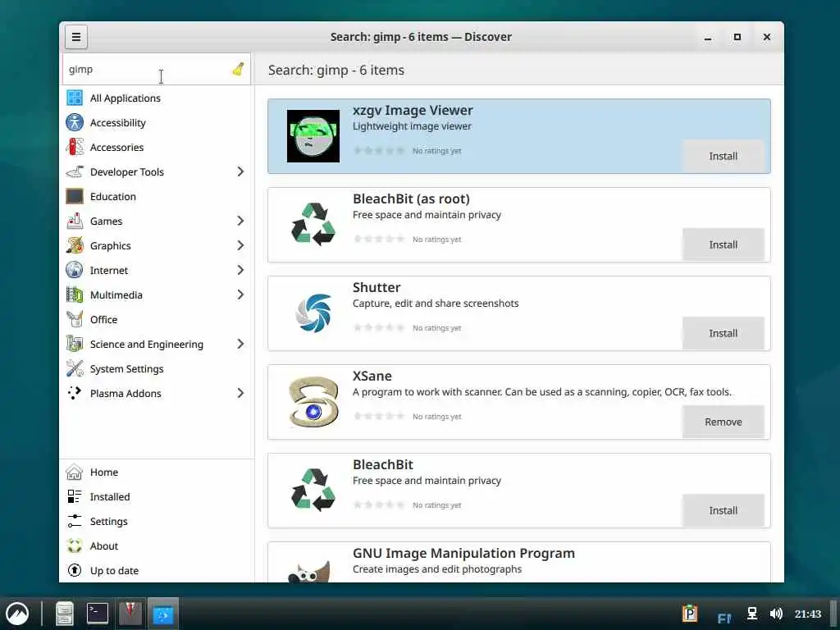
Task: Launch the terminal from taskbar
Action: (x=98, y=614)
